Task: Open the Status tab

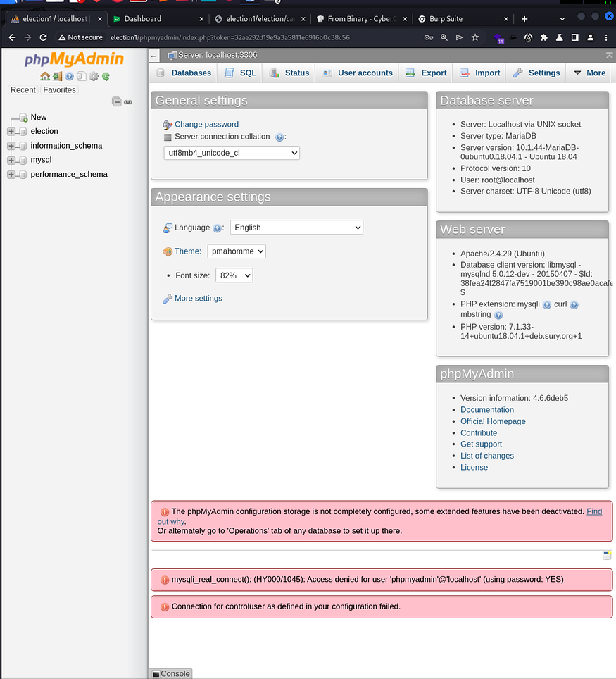Action: 289,73
